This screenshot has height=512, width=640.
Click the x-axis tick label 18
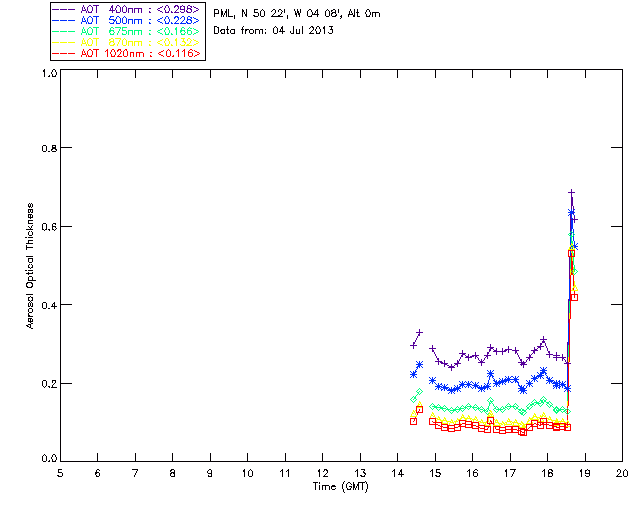tap(547, 473)
